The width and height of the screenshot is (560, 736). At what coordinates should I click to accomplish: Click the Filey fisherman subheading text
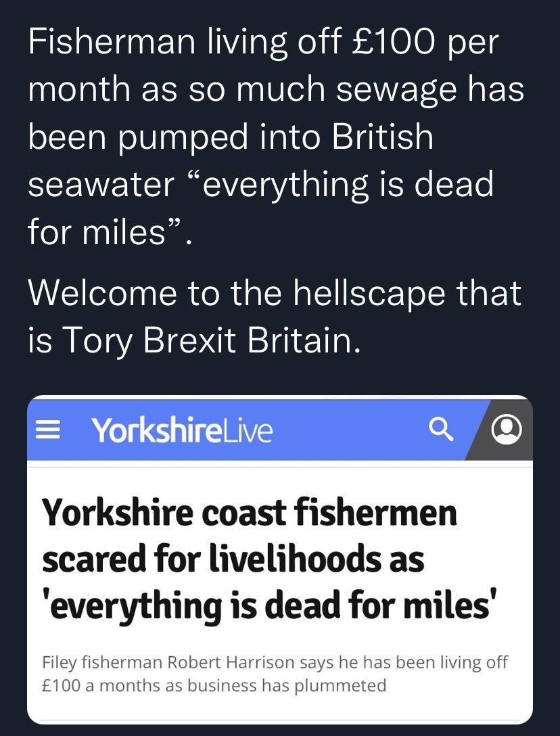(275, 674)
